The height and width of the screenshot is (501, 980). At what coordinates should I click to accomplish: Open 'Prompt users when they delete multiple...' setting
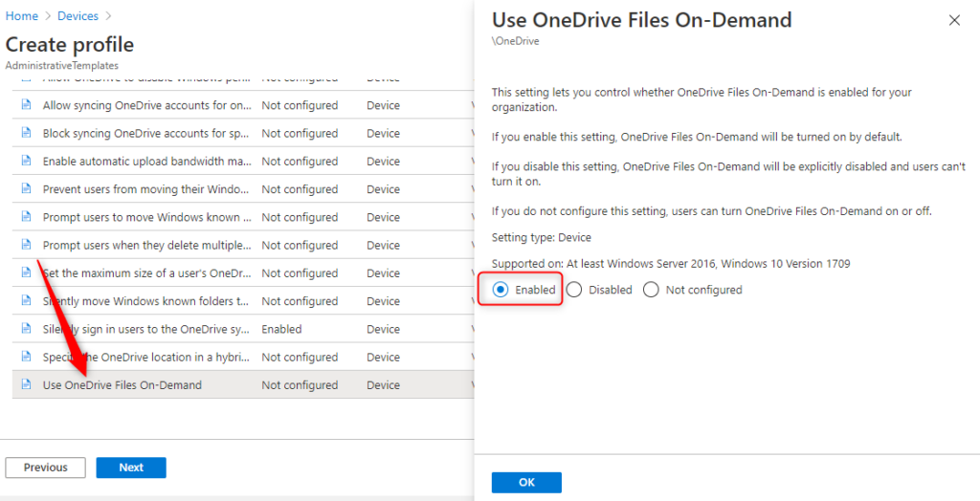147,246
